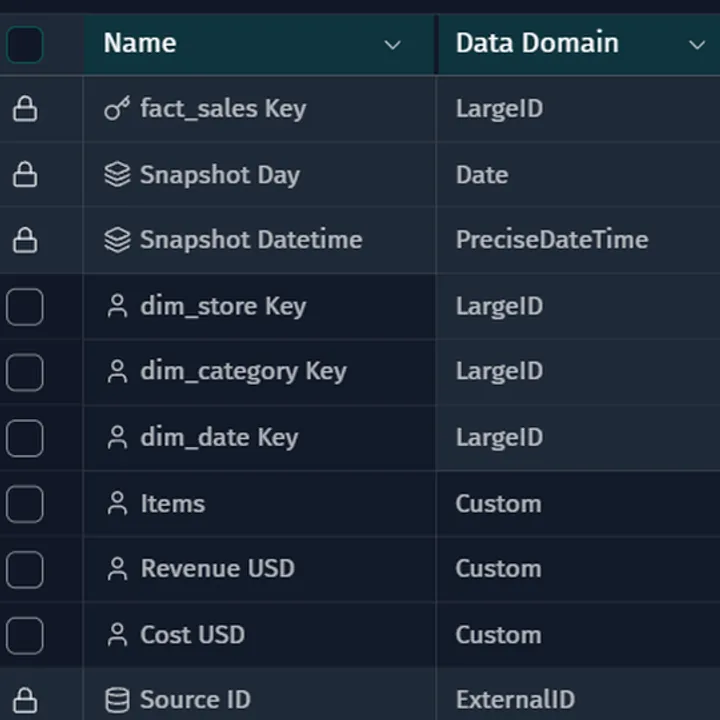Open the Data Domain column dropdown chevron
This screenshot has width=720, height=720.
pyautogui.click(x=697, y=45)
